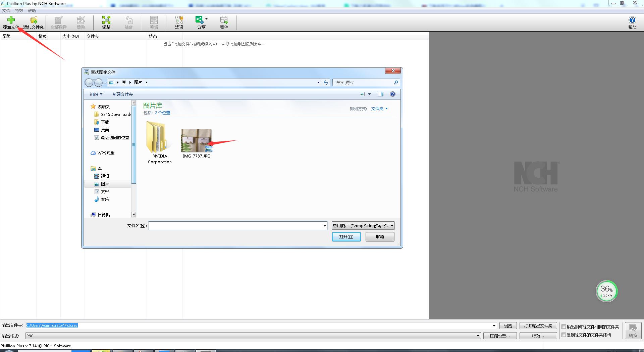Open the Resize (调整) tool
644x352 pixels.
tap(106, 22)
